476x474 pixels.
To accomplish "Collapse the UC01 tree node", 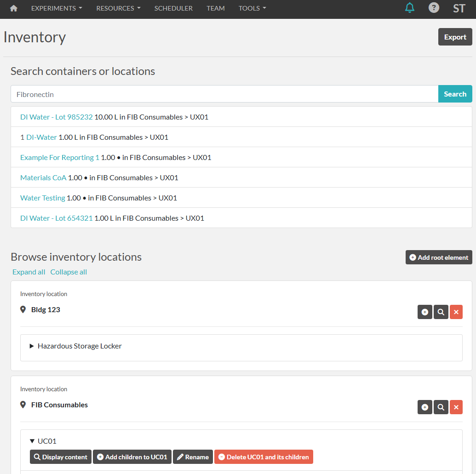I will click(32, 441).
